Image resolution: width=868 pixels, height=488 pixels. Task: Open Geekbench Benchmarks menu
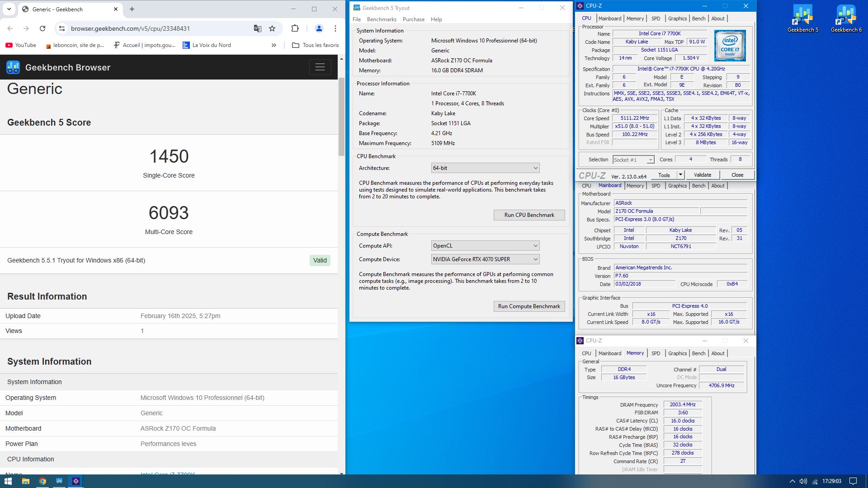[x=382, y=19]
